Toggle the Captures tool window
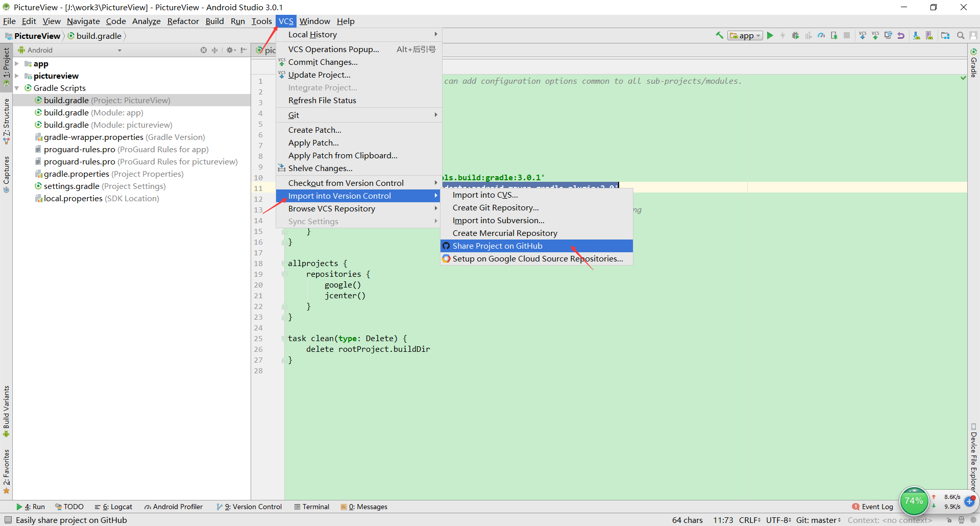The height and width of the screenshot is (526, 980). point(6,174)
